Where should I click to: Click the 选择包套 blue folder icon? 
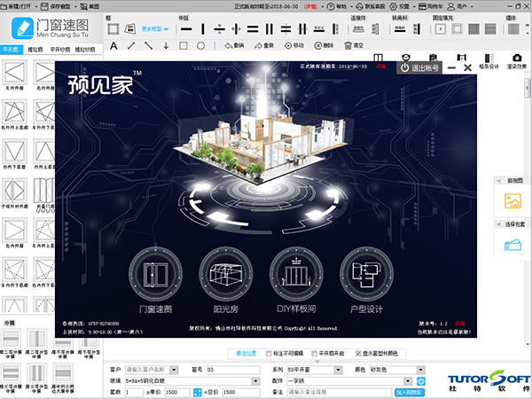[512, 245]
